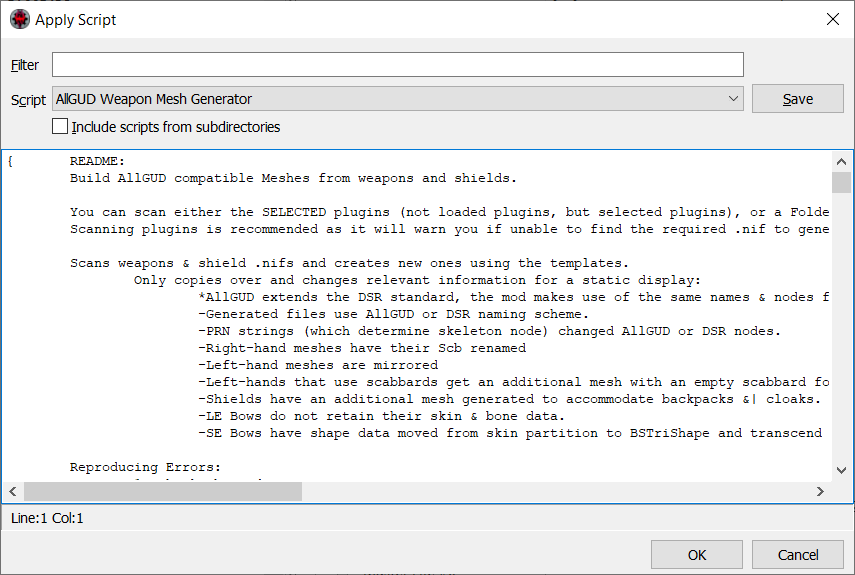The width and height of the screenshot is (855, 575).
Task: Click the line 'Scans weapons & shield .nifs'
Action: (x=350, y=263)
